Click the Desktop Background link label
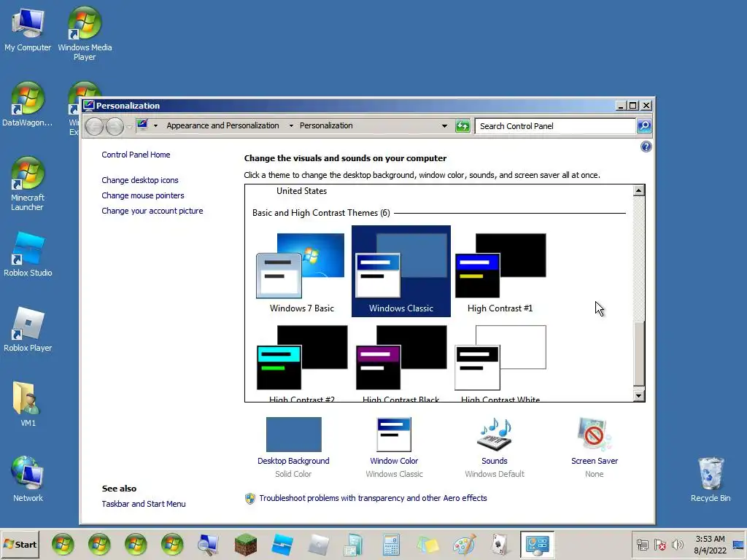The width and height of the screenshot is (747, 560). click(293, 461)
